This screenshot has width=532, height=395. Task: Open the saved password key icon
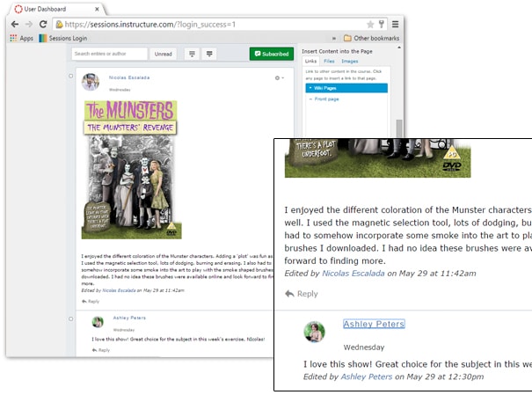(x=382, y=24)
